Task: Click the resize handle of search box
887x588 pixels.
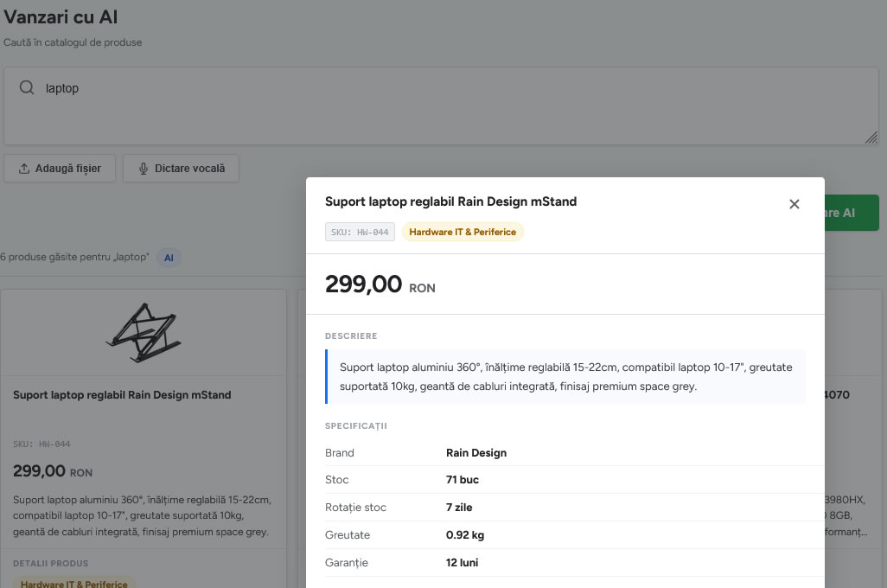Action: coord(871,137)
